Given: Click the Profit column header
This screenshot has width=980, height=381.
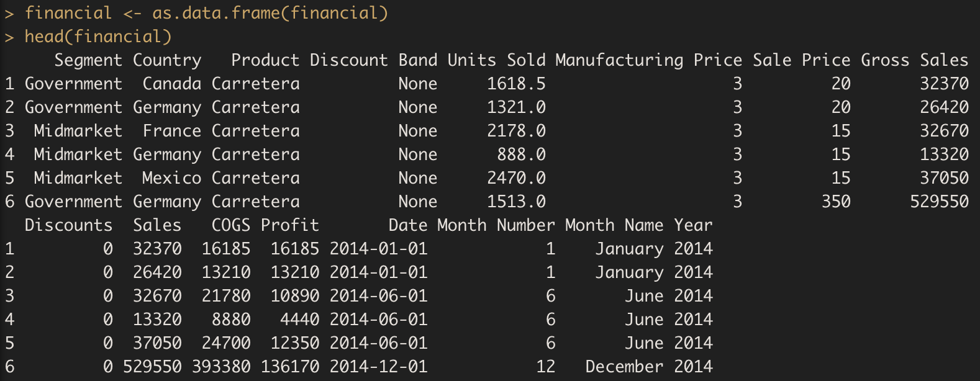Looking at the screenshot, I should tap(289, 225).
